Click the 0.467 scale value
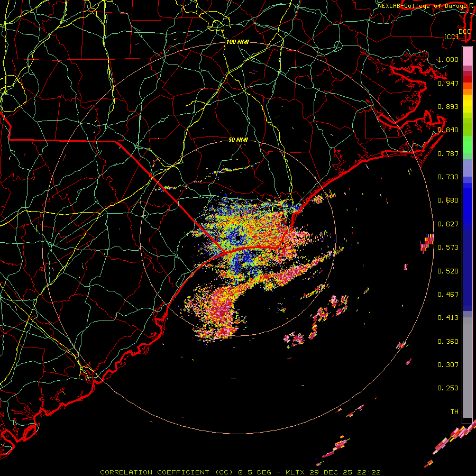476x476 pixels. tap(448, 295)
